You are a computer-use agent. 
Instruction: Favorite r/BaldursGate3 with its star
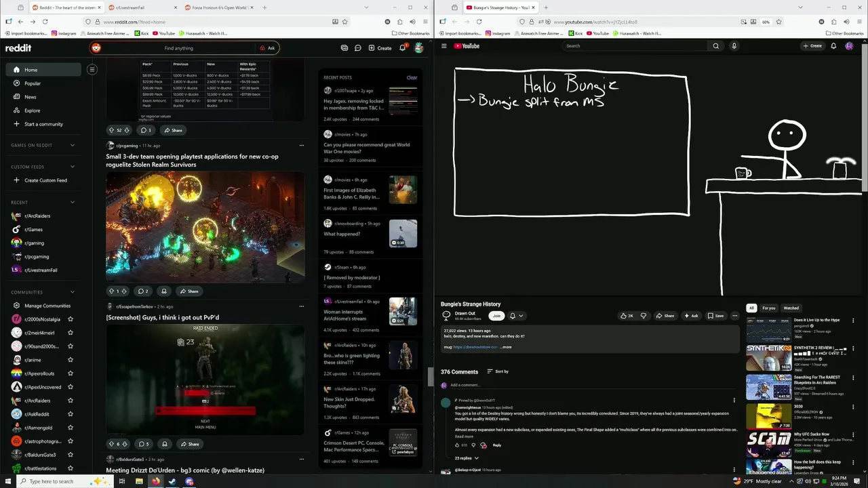coord(71,455)
